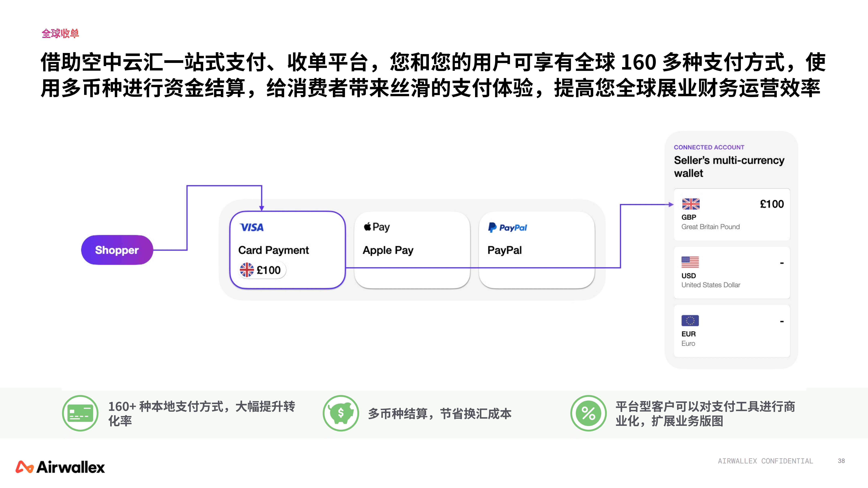Select the VISA logo icon

coord(252,227)
